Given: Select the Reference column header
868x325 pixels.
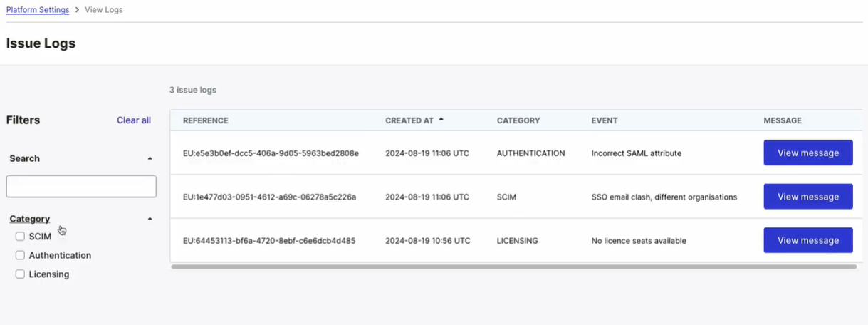Looking at the screenshot, I should (x=206, y=120).
